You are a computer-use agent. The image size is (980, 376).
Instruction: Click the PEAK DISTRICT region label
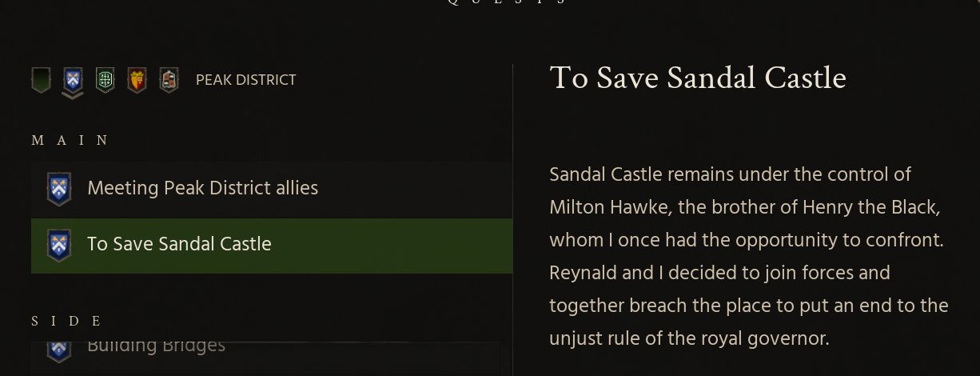pos(245,80)
